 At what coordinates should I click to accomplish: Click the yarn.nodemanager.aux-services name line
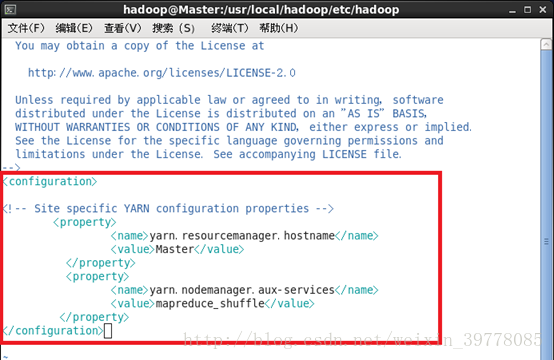tap(244, 290)
